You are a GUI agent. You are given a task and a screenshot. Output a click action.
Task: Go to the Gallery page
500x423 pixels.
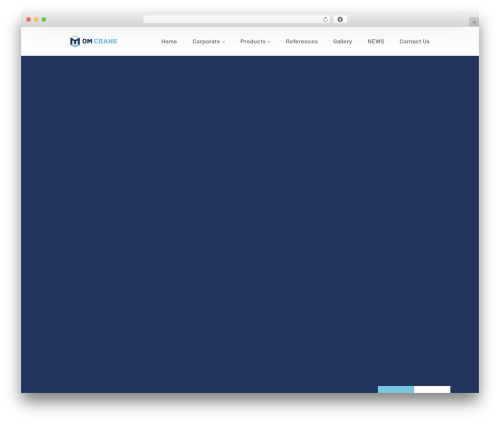pyautogui.click(x=342, y=41)
